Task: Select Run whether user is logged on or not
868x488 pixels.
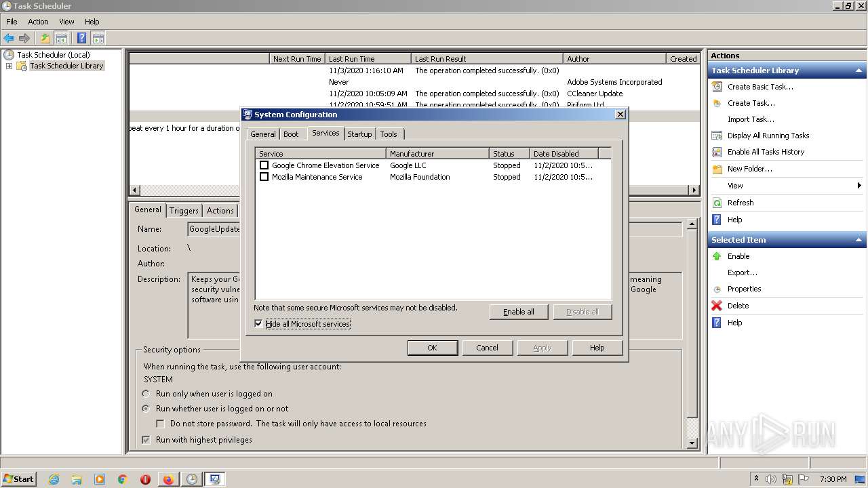Action: pyautogui.click(x=146, y=409)
